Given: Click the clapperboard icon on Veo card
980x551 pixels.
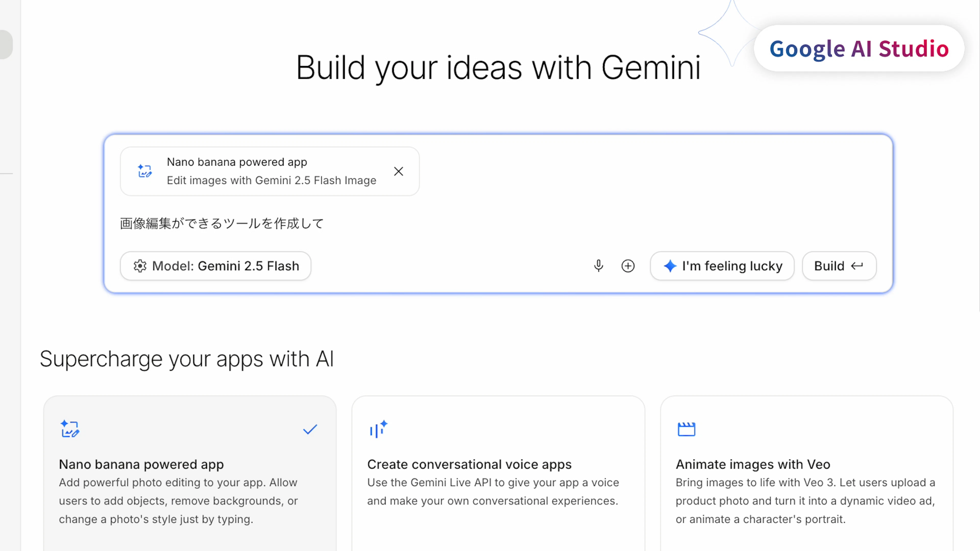Looking at the screenshot, I should pos(686,429).
